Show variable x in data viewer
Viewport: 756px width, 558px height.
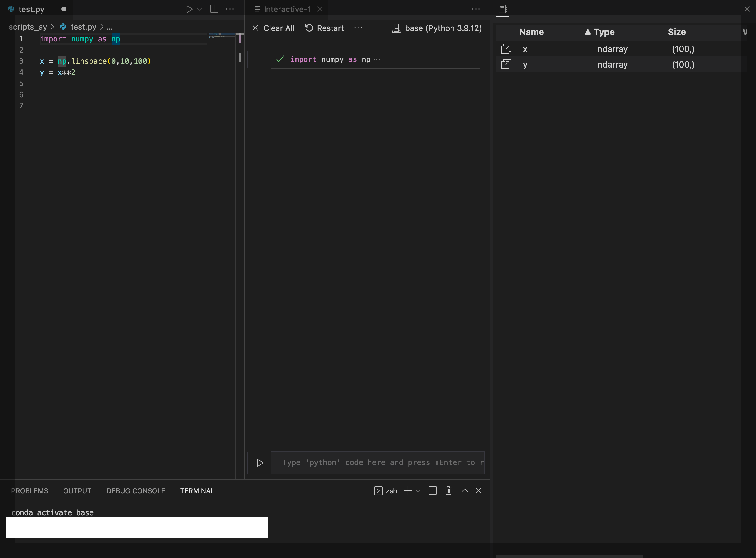click(506, 49)
